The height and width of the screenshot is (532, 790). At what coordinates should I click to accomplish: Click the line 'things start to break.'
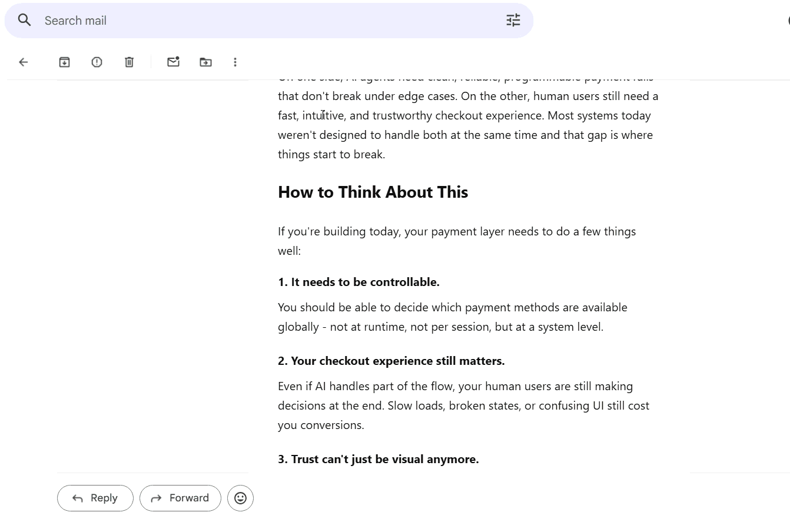tap(331, 154)
